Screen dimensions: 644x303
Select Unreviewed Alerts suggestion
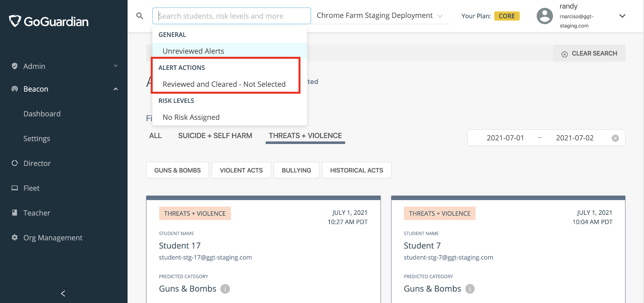point(230,51)
